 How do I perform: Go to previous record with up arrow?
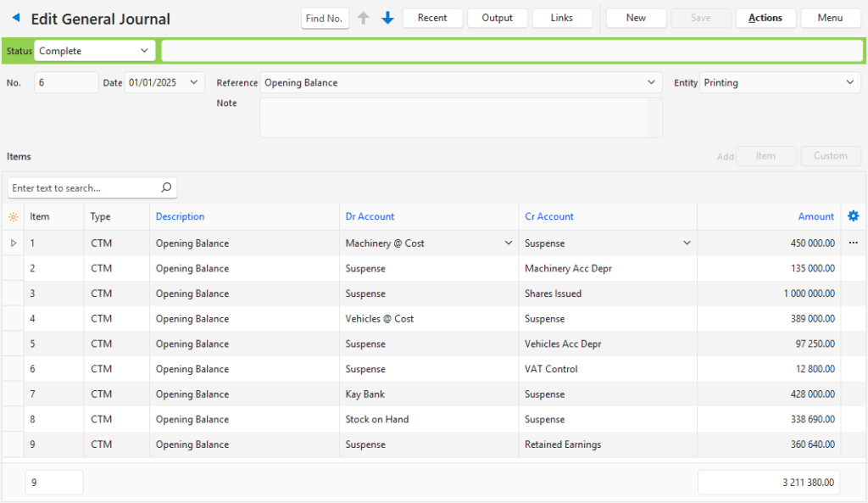[364, 18]
